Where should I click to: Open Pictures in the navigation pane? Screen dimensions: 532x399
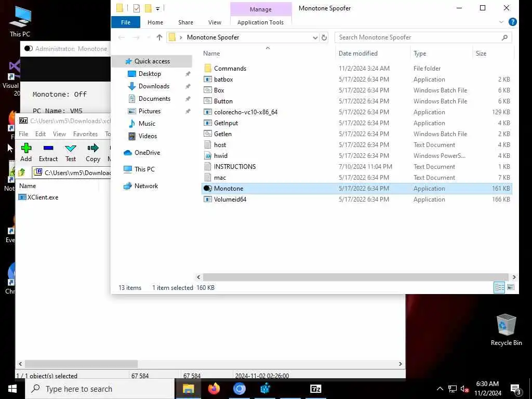tap(149, 111)
